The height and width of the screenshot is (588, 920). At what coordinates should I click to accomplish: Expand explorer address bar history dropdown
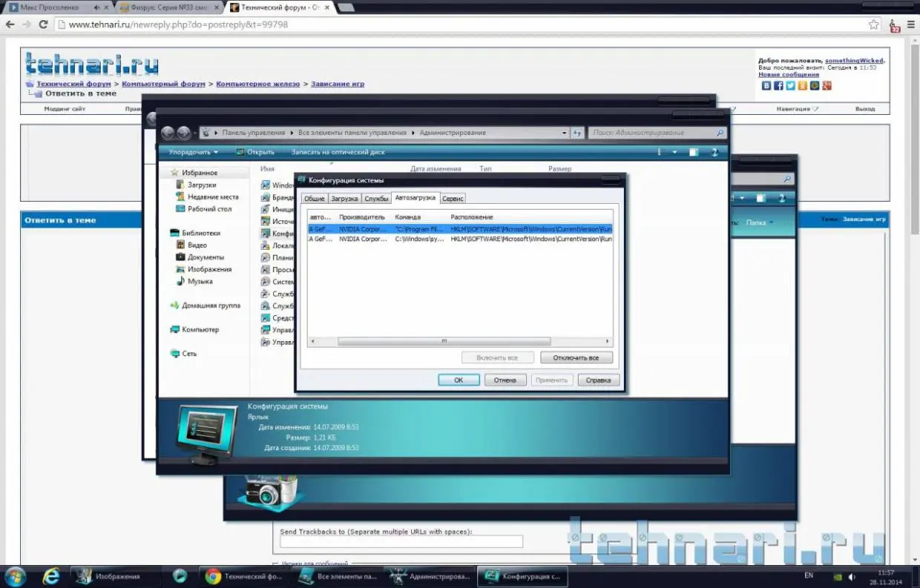pos(565,133)
